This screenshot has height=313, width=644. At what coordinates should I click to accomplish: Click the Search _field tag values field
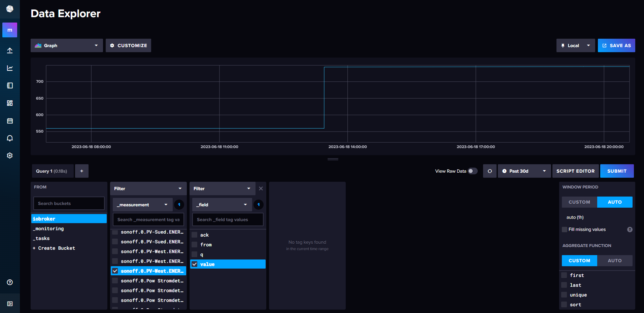click(228, 219)
